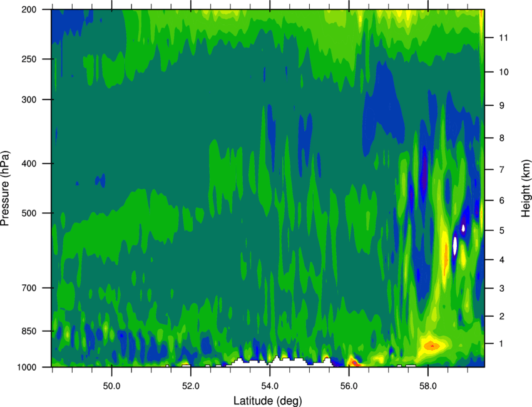This screenshot has width=532, height=407.
Task: Click the 700 pressure tick label
Action: click(29, 288)
